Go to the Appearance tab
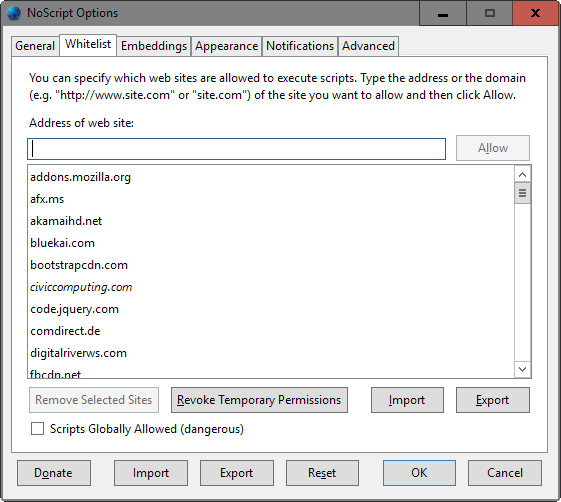 (x=226, y=46)
